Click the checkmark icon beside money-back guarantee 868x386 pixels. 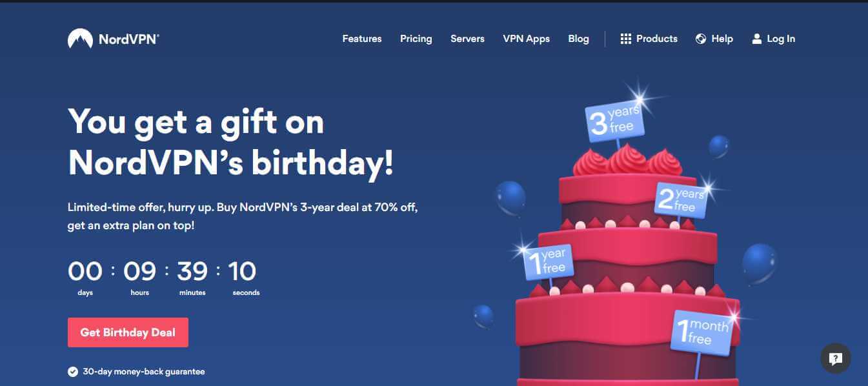pyautogui.click(x=73, y=372)
